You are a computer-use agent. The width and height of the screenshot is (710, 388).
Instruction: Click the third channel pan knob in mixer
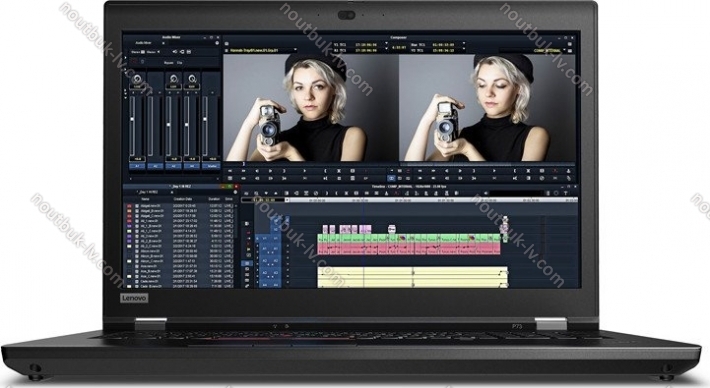173,79
